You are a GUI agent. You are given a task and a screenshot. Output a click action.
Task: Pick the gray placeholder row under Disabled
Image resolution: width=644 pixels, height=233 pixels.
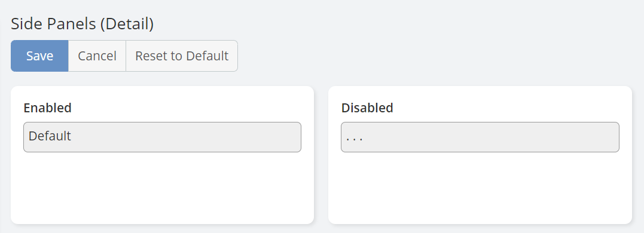(480, 137)
